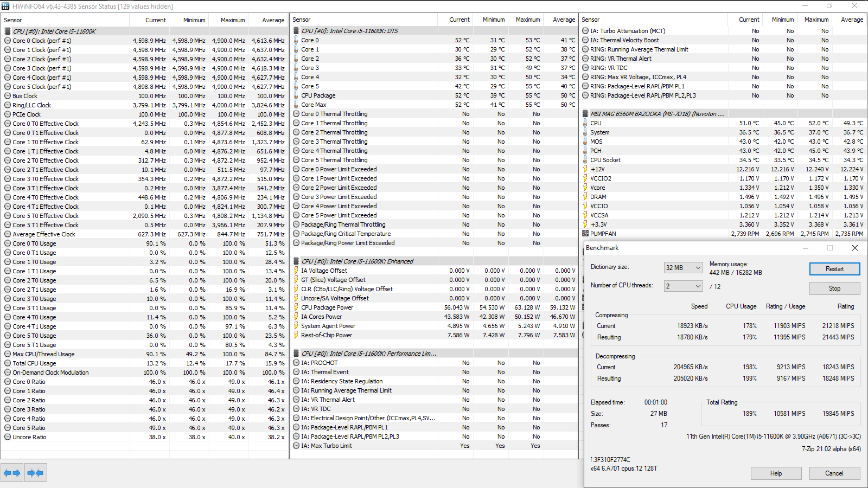Click lightning icon beside IA Voltage Offset
Screen dimensions: 868x488
point(296,271)
